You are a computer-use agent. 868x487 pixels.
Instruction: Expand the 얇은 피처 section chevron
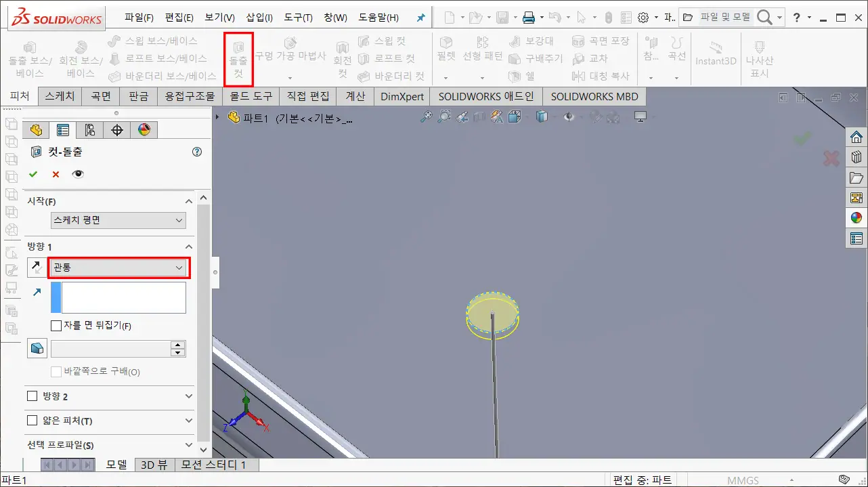point(189,421)
